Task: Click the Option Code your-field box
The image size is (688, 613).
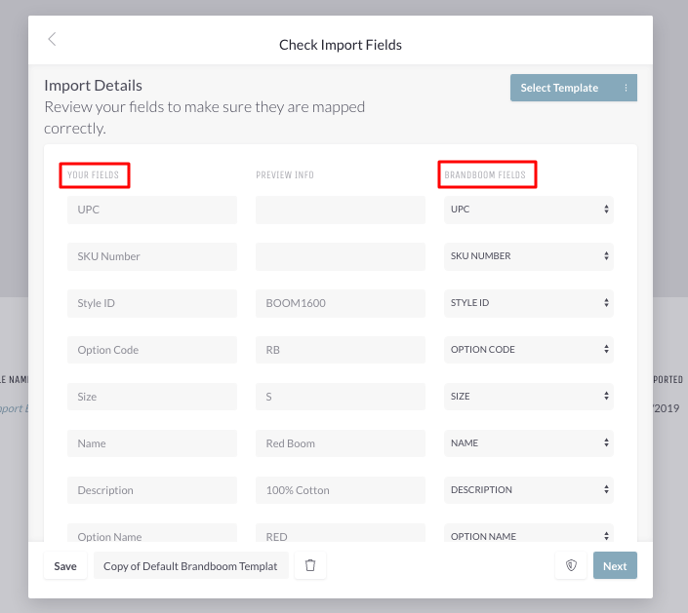Action: (x=152, y=350)
